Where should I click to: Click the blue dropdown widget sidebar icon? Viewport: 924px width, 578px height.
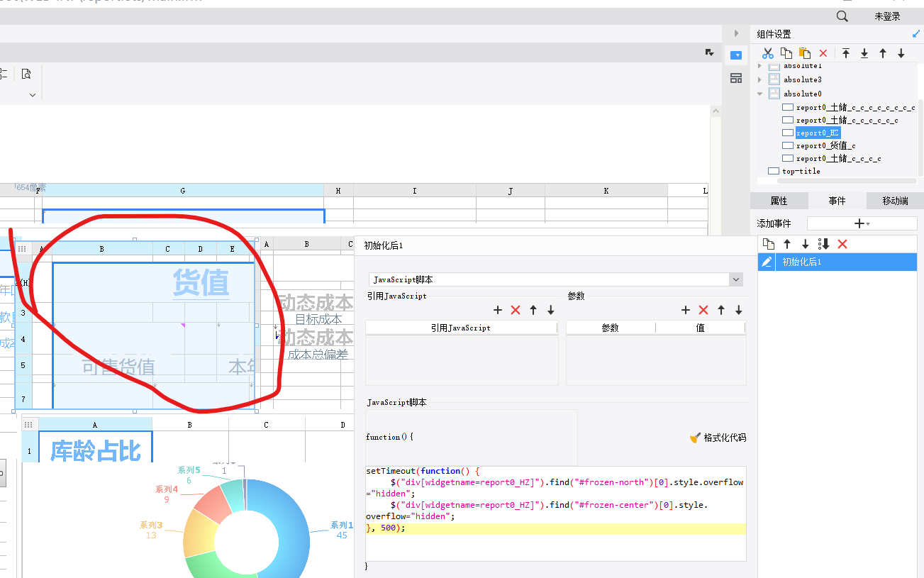point(736,55)
